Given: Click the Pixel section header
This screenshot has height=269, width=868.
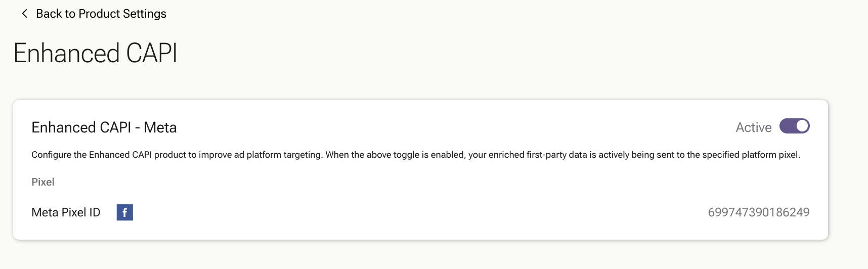Looking at the screenshot, I should pyautogui.click(x=43, y=182).
